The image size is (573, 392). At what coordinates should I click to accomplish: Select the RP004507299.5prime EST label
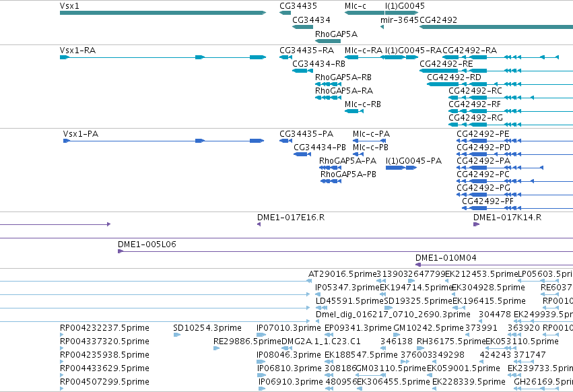pos(104,382)
